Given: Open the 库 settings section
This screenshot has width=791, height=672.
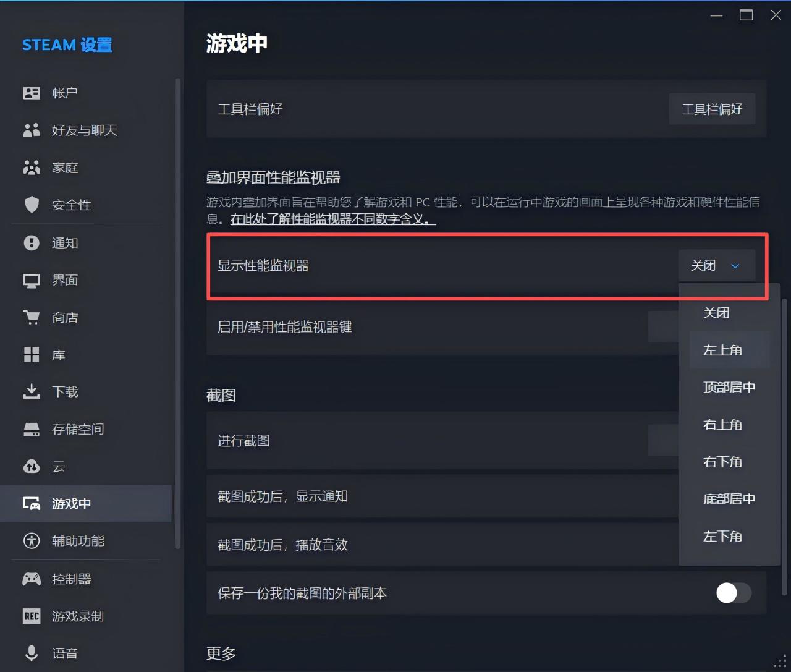Looking at the screenshot, I should (x=87, y=355).
